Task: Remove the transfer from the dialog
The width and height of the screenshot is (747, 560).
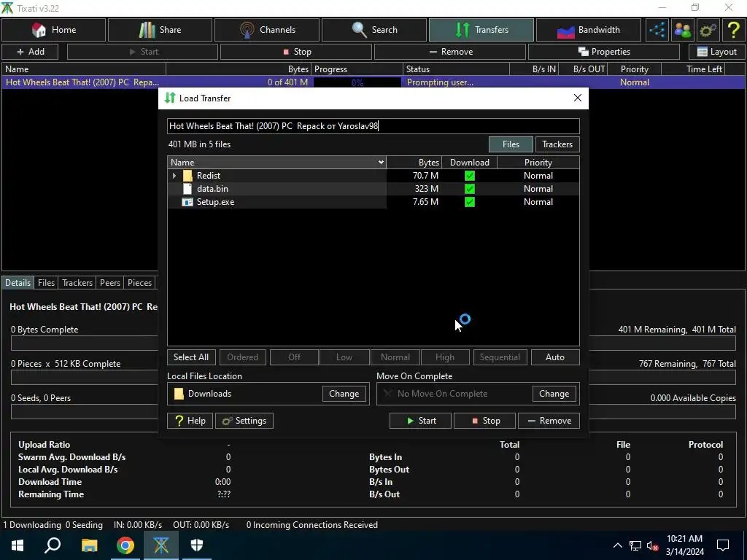Action: [x=549, y=421]
